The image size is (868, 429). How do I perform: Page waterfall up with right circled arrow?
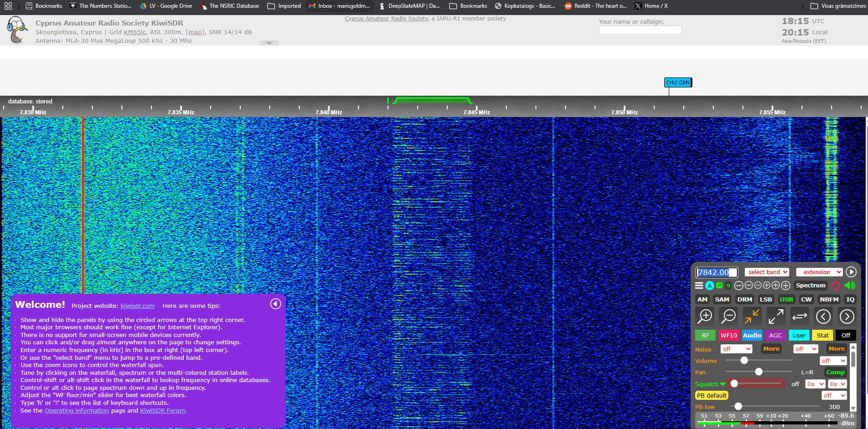[847, 316]
